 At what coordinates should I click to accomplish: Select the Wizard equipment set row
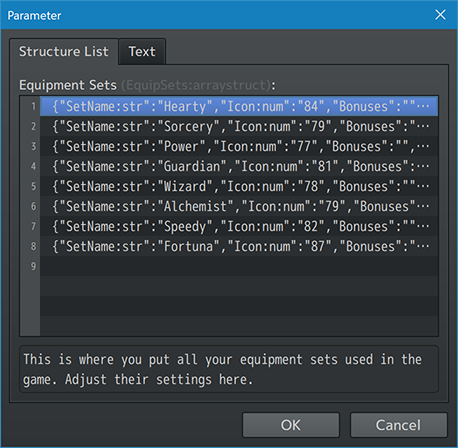click(239, 186)
